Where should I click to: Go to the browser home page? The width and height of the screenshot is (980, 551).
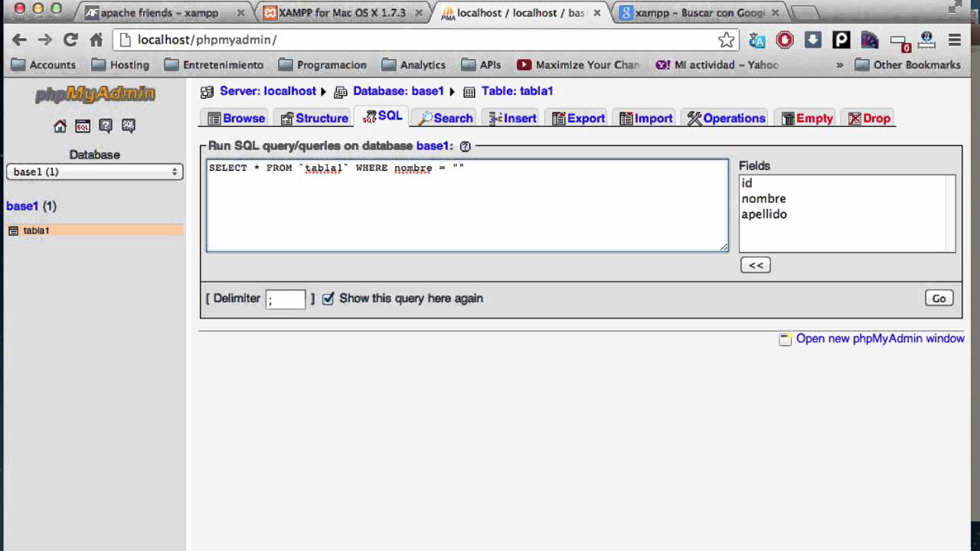pos(96,40)
